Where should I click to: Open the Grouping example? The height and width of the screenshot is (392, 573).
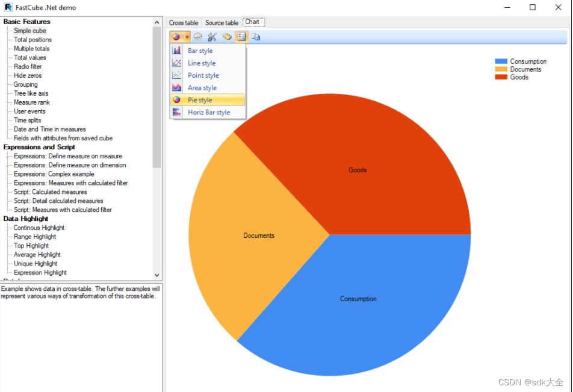[x=25, y=84]
